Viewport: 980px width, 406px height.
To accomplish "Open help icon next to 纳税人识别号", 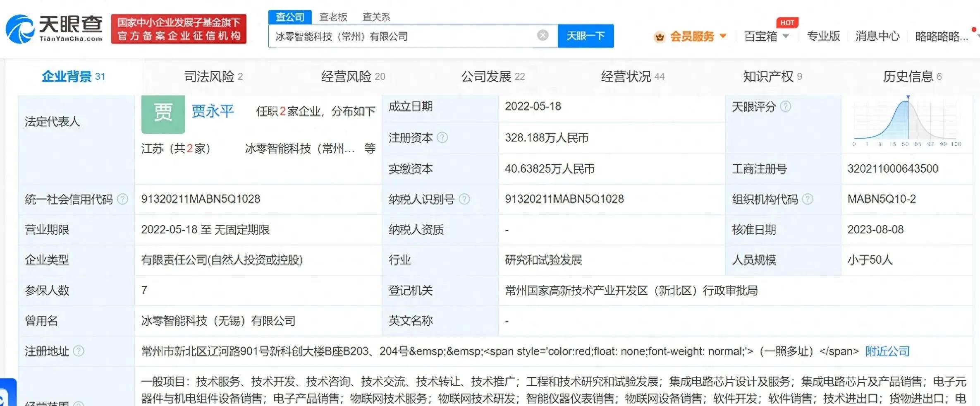I will pyautogui.click(x=464, y=199).
